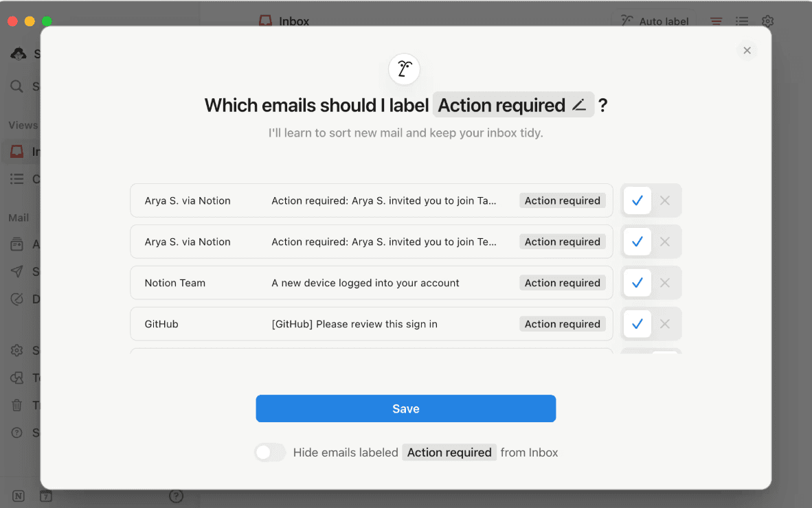The image size is (812, 508).
Task: Deselect the GitHub sign-in review email
Action: coord(663,323)
